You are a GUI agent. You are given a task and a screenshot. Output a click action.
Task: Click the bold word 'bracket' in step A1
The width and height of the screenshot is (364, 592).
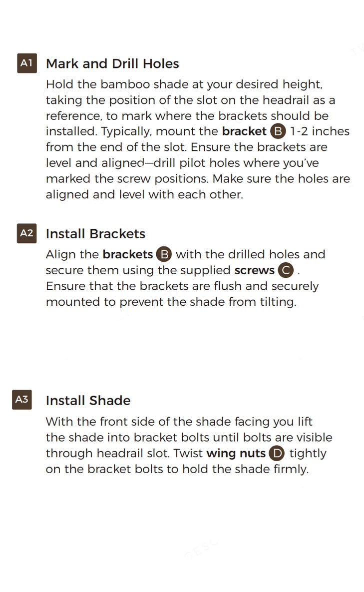tap(244, 131)
